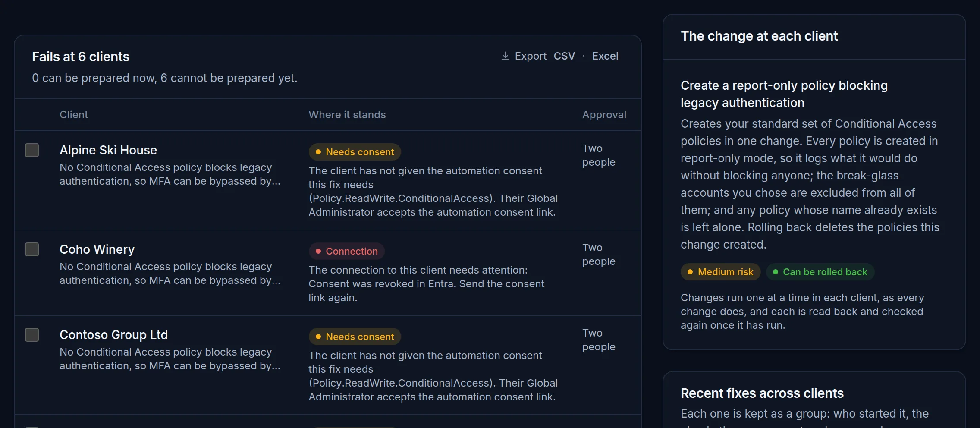Image resolution: width=980 pixels, height=428 pixels.
Task: Export the list as Excel
Action: point(605,56)
